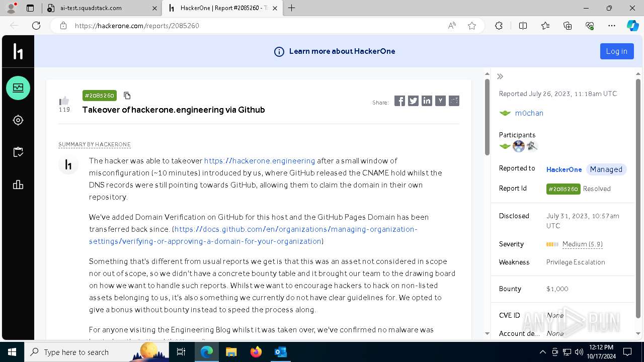644x362 pixels.
Task: Open Copilot sidebar icon
Action: [x=632, y=26]
